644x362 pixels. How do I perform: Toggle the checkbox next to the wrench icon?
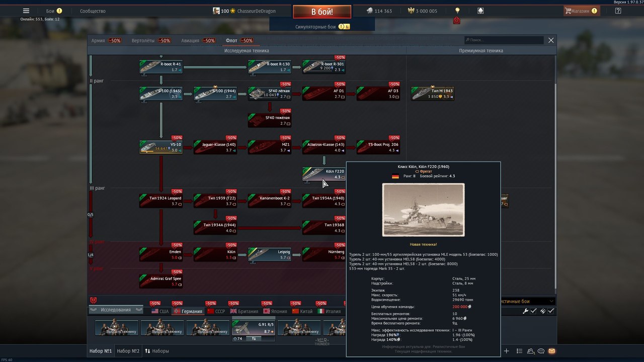click(x=533, y=311)
